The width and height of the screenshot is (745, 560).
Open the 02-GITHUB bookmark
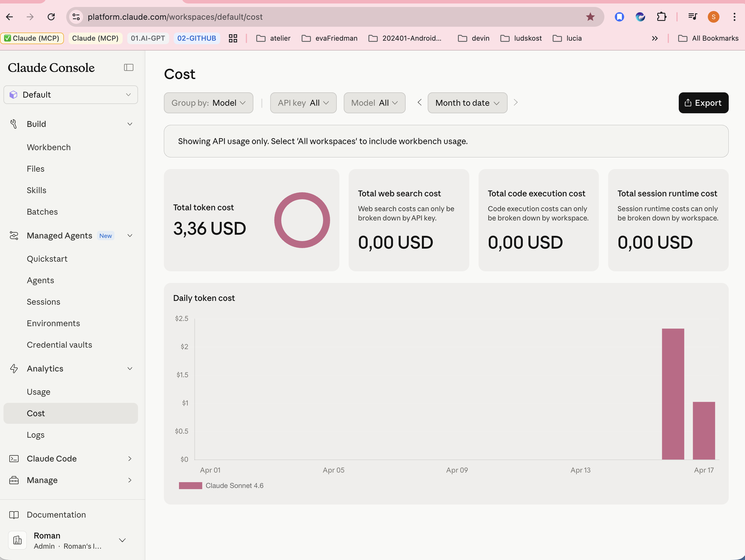click(197, 38)
